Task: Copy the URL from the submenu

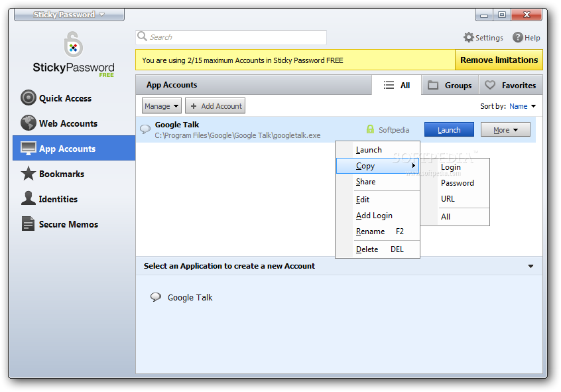Action: coord(455,199)
